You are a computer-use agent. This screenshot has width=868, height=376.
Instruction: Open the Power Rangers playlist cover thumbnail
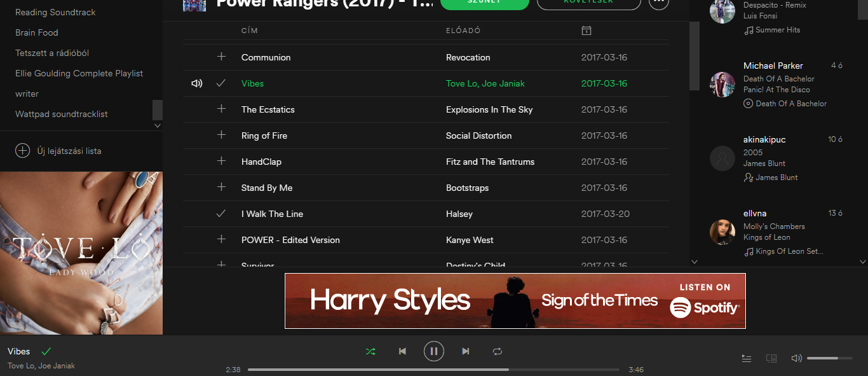click(x=194, y=5)
